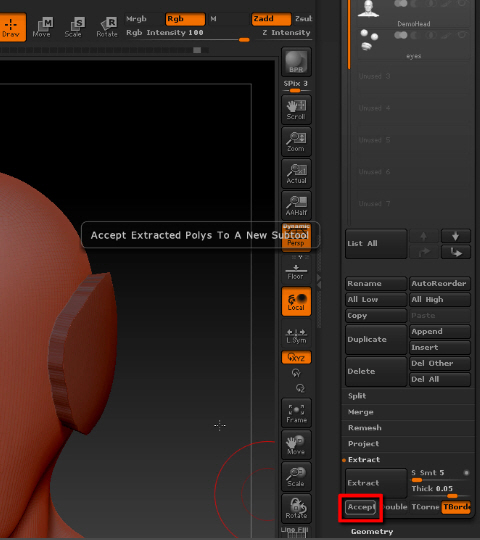Image resolution: width=480 pixels, height=540 pixels.
Task: Accept extracted polys as new subtool
Action: pyautogui.click(x=361, y=507)
